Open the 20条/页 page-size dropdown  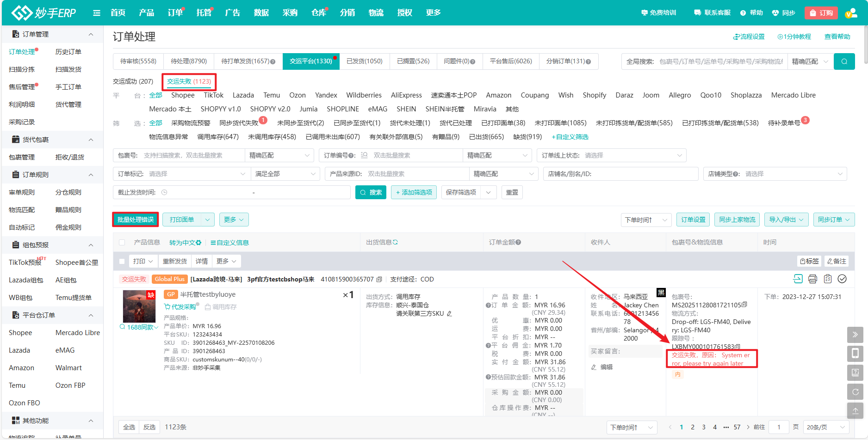(826, 427)
